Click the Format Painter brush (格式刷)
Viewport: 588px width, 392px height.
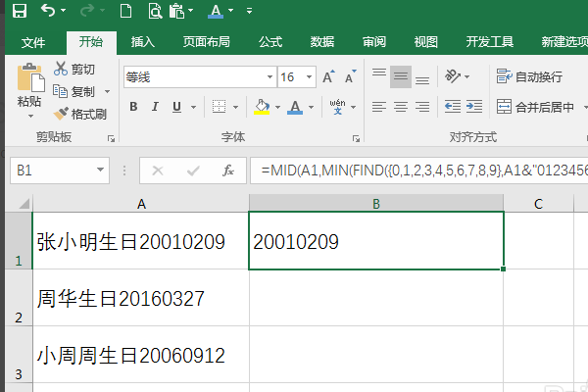80,114
